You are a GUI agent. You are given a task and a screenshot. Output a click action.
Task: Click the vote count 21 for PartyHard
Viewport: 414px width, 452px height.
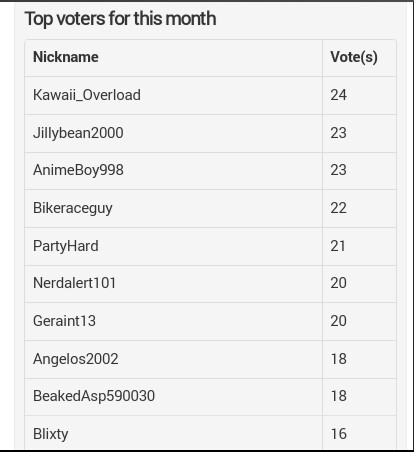[x=338, y=246]
